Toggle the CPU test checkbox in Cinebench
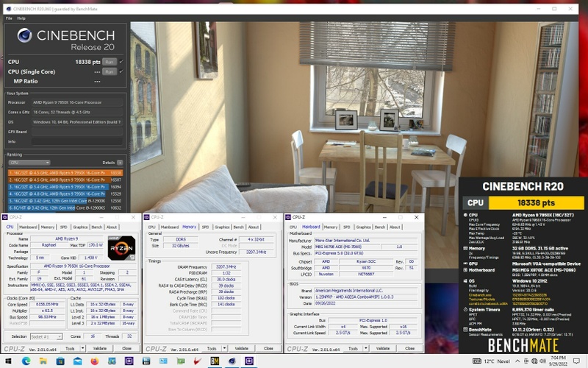This screenshot has height=368, width=588. coord(121,62)
